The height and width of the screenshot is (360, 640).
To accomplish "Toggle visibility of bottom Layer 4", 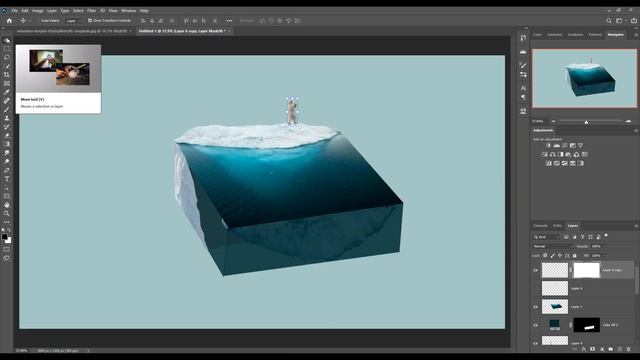I will pyautogui.click(x=535, y=343).
